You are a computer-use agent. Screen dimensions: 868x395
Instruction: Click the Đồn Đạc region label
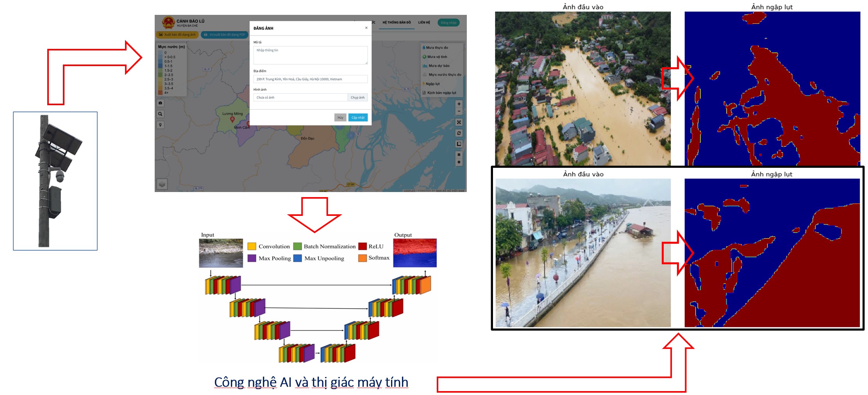[307, 138]
